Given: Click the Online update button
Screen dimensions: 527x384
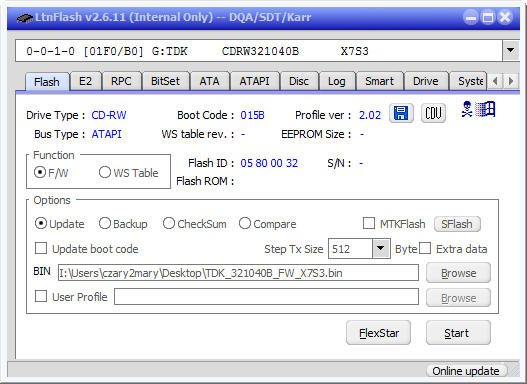Looking at the screenshot, I should 466,371.
